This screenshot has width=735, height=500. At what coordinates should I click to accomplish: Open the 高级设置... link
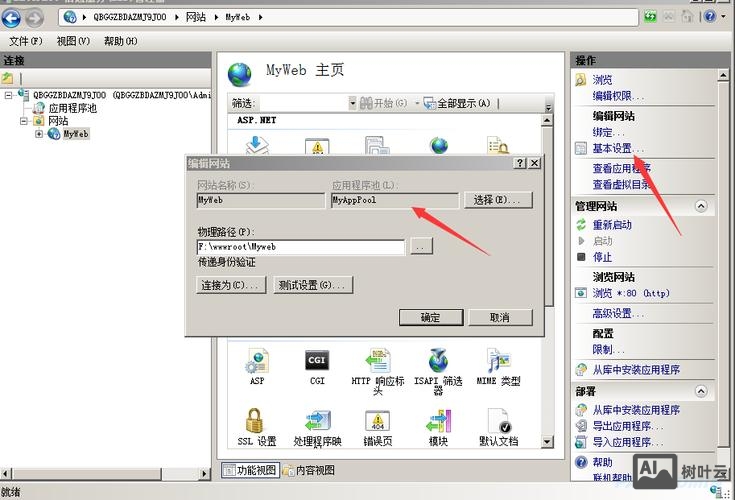click(618, 313)
